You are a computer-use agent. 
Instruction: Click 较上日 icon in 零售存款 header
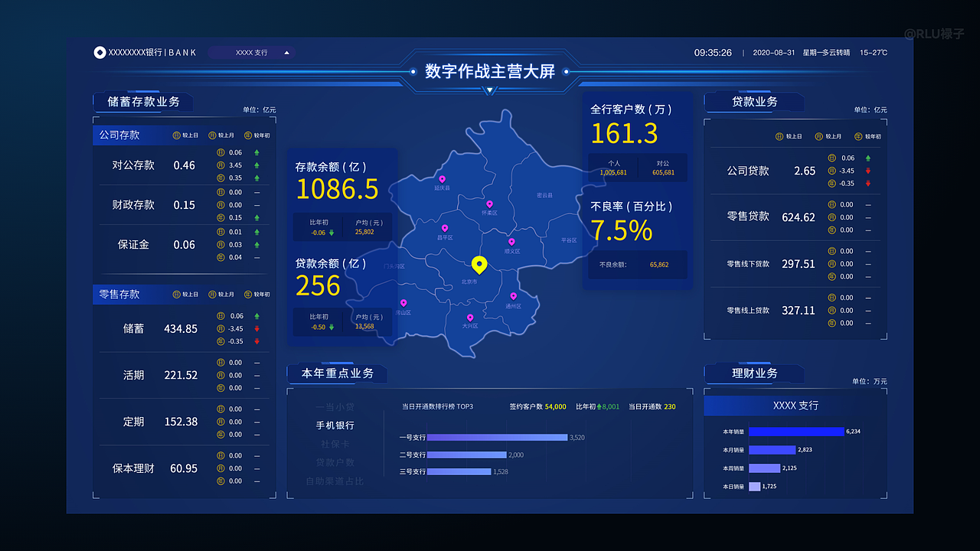click(x=176, y=294)
